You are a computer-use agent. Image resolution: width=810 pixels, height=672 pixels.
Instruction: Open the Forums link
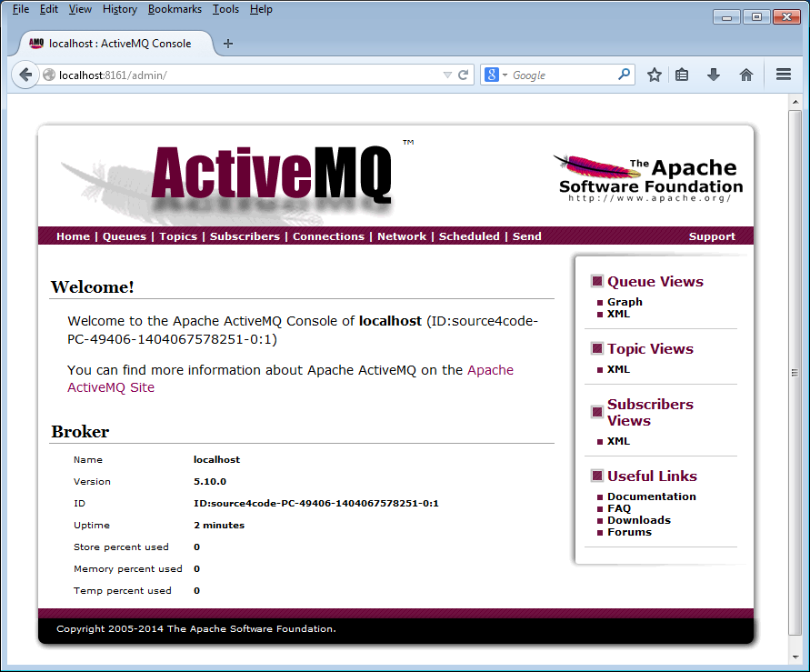[629, 532]
